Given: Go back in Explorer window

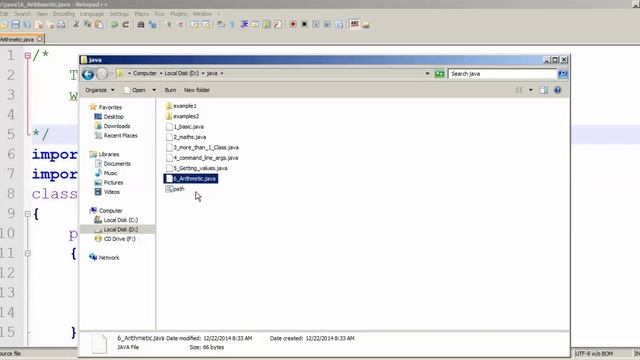Looking at the screenshot, I should (x=88, y=74).
